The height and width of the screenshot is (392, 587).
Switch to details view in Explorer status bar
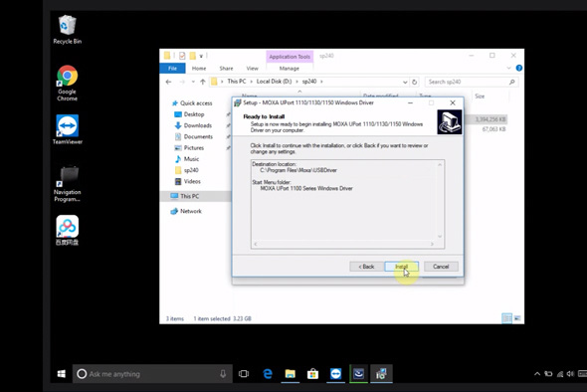(506, 318)
